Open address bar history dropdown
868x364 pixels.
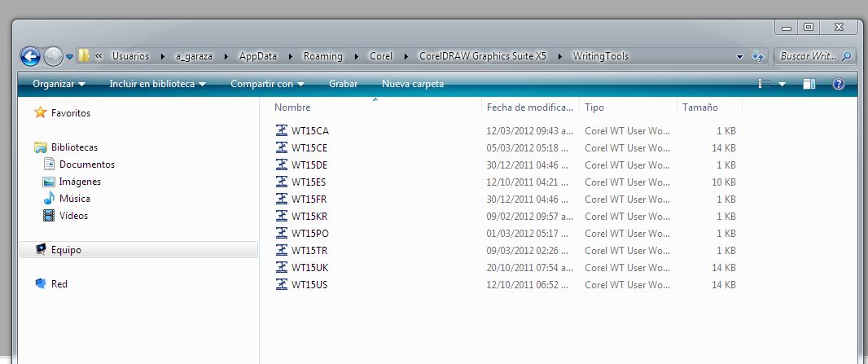[739, 56]
